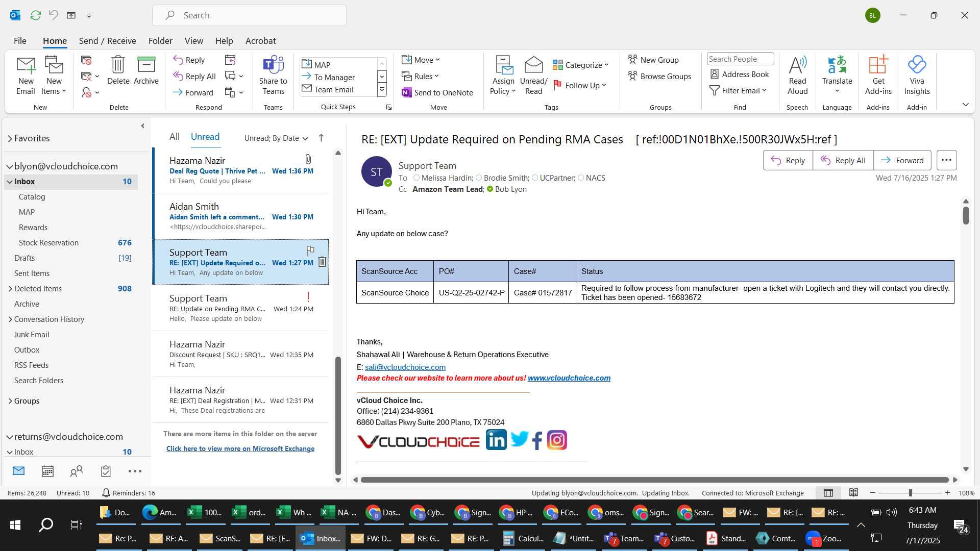Open www.vcloudchoice.com website link

click(x=569, y=378)
